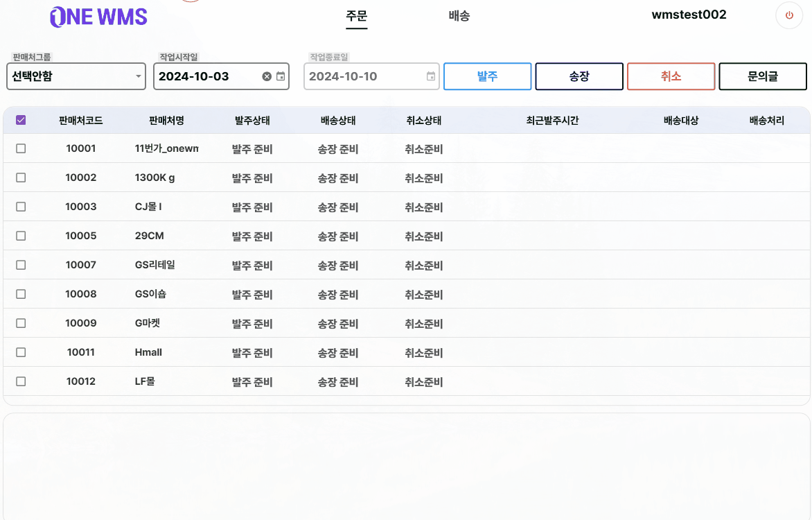This screenshot has height=520, width=812.
Task: Click seller name 1300K g
Action: pos(155,177)
